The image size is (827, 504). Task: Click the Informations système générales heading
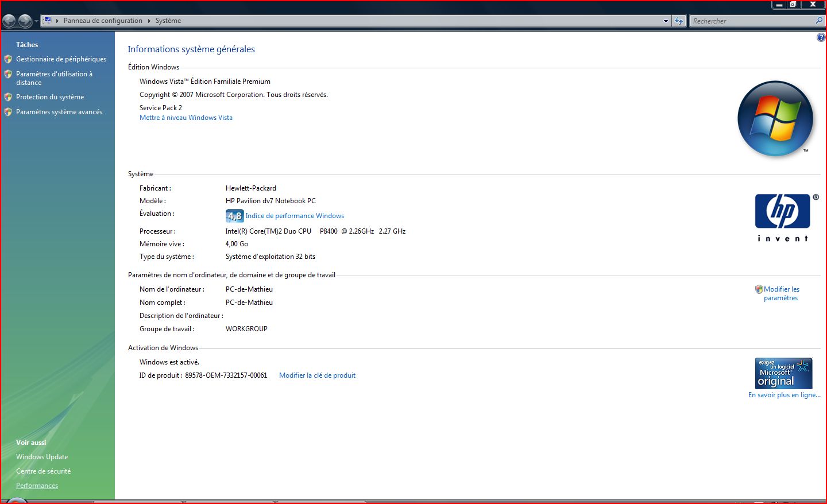coord(191,49)
